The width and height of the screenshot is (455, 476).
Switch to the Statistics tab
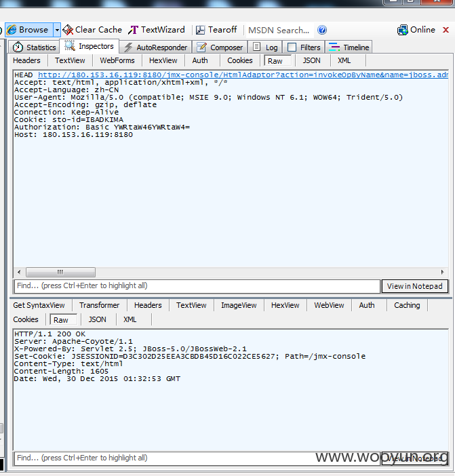[x=34, y=47]
